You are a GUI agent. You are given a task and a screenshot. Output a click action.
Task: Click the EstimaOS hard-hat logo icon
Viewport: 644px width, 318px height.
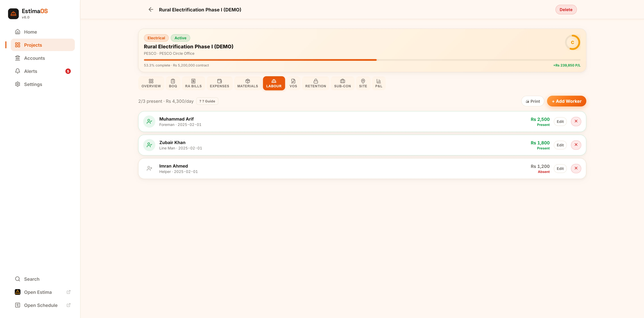click(x=14, y=14)
